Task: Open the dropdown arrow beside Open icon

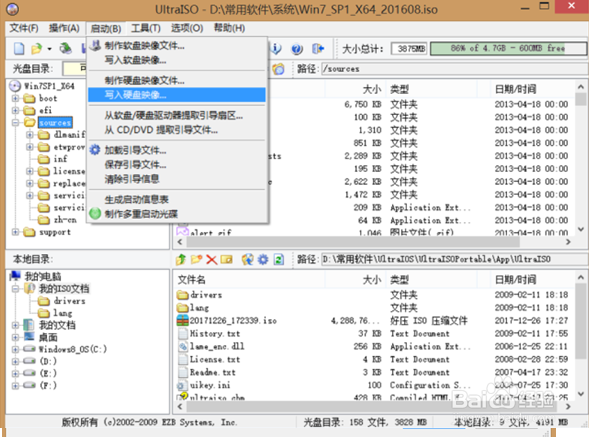Action: click(49, 49)
